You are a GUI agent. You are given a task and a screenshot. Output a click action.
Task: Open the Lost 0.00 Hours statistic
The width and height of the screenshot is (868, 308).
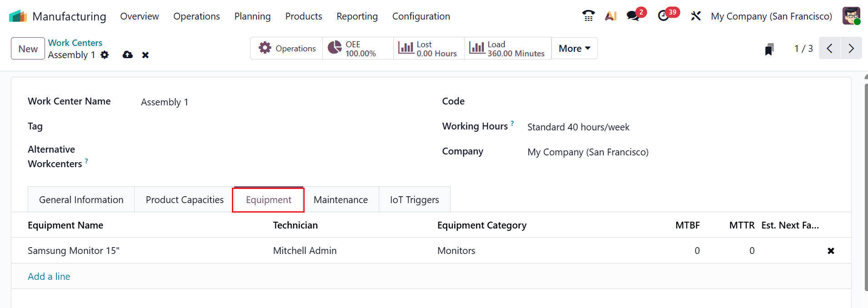tap(429, 48)
